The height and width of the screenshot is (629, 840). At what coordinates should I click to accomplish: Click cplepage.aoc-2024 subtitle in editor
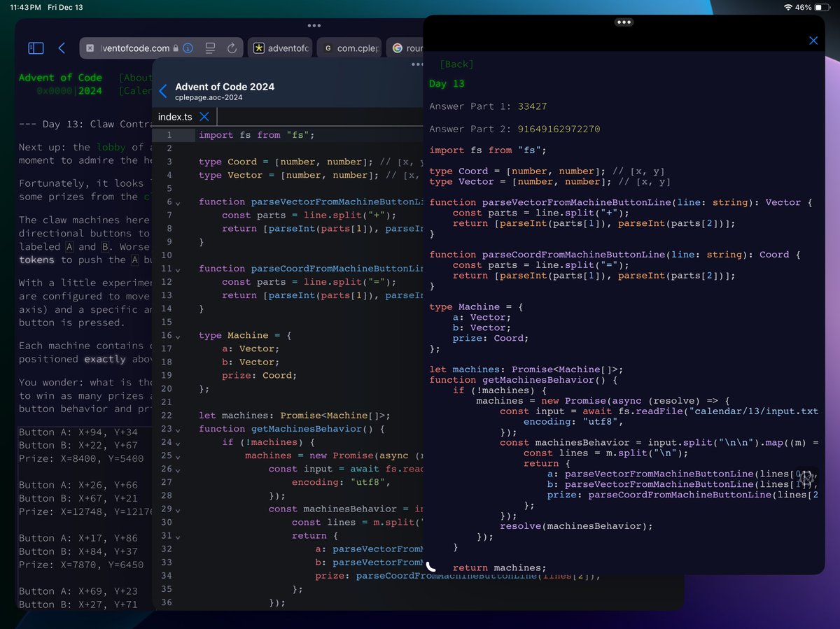tap(209, 98)
